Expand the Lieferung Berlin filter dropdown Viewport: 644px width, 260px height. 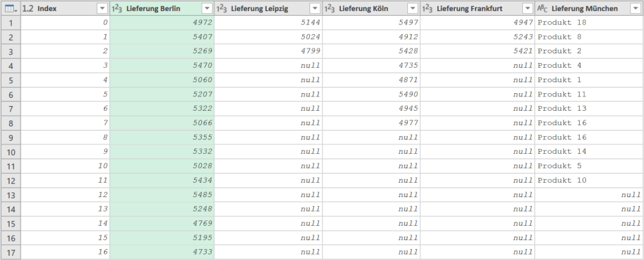click(207, 9)
